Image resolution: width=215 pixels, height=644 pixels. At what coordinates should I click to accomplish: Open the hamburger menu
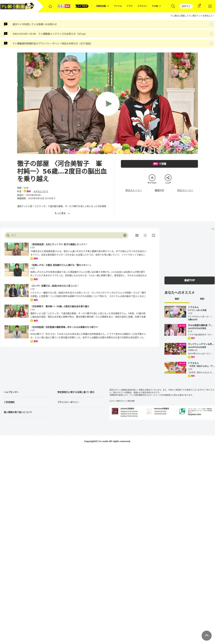[x=210, y=6]
